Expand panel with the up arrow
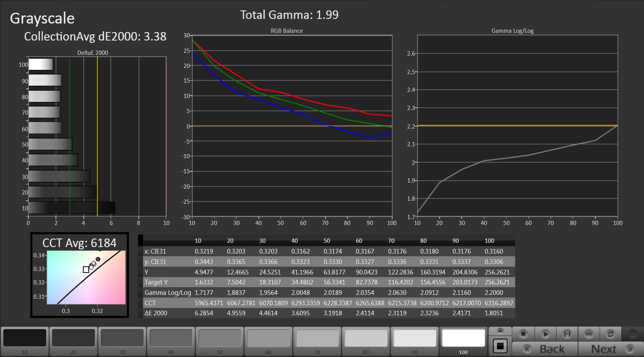Viewport: 644px width, 357px height. (500, 331)
